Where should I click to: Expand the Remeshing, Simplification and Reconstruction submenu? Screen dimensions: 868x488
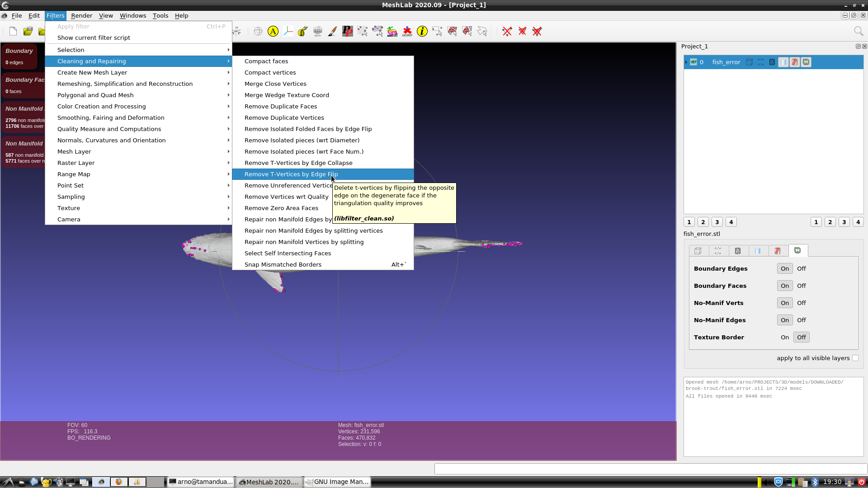tap(125, 84)
